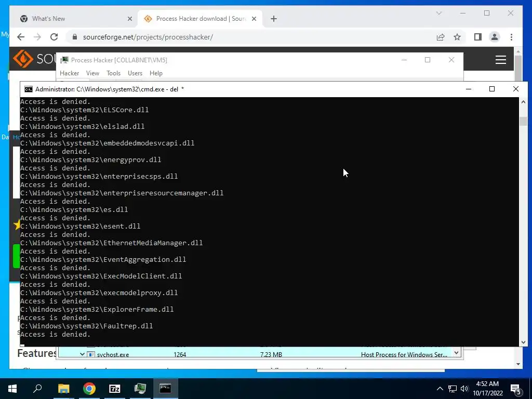Click Faultrep.dll line in cmd
Screen dimensions: 532x399
click(x=87, y=326)
